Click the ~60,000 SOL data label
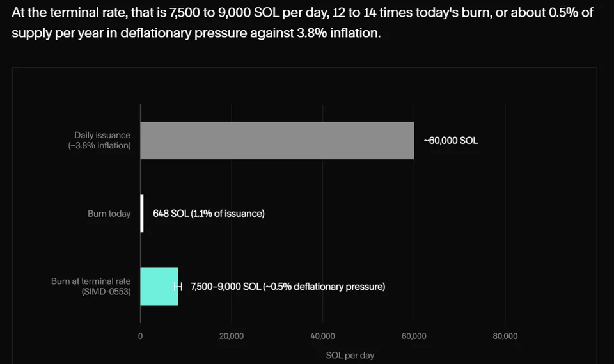This screenshot has height=364, width=614. [451, 141]
